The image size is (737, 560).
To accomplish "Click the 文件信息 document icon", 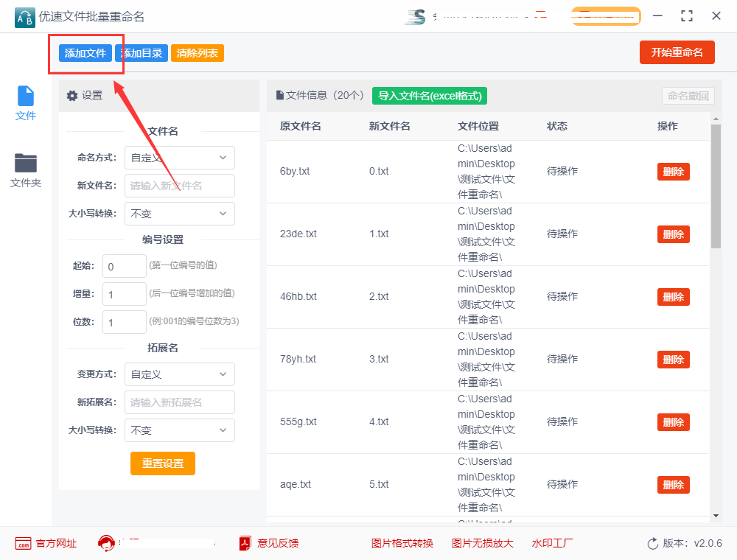I will (x=279, y=95).
